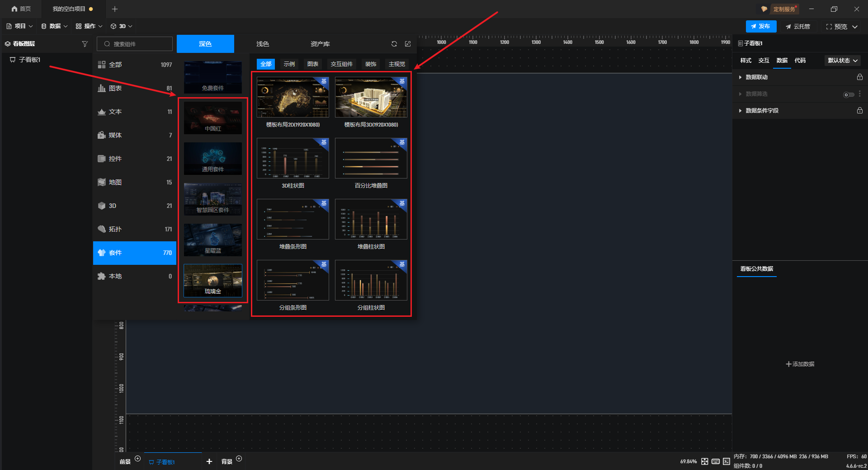Select the 本地 category

135,276
